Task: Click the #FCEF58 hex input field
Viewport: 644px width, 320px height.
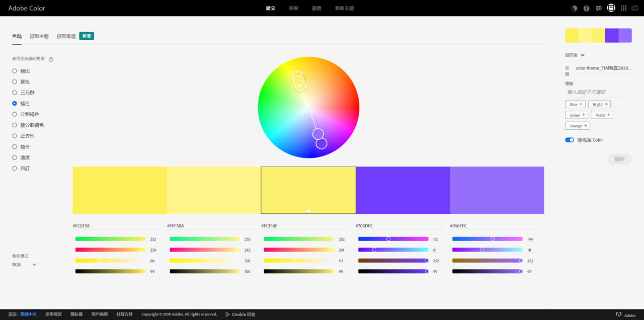Action: coord(117,226)
